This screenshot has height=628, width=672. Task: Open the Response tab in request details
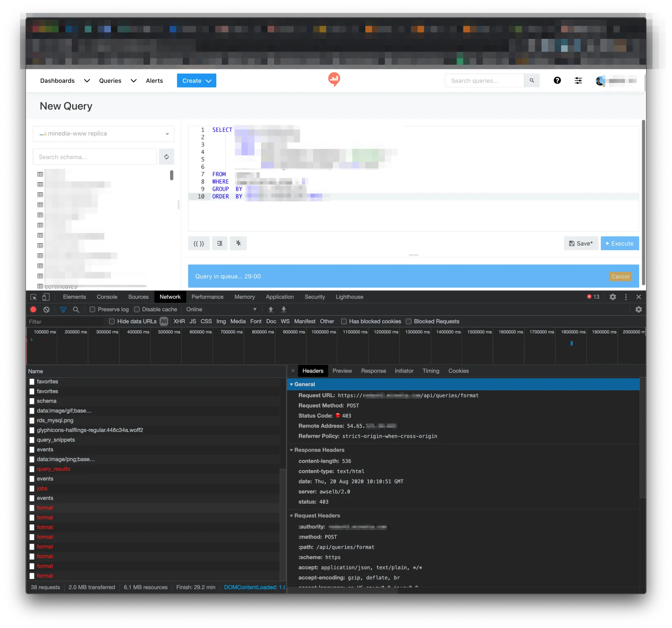[x=373, y=371]
